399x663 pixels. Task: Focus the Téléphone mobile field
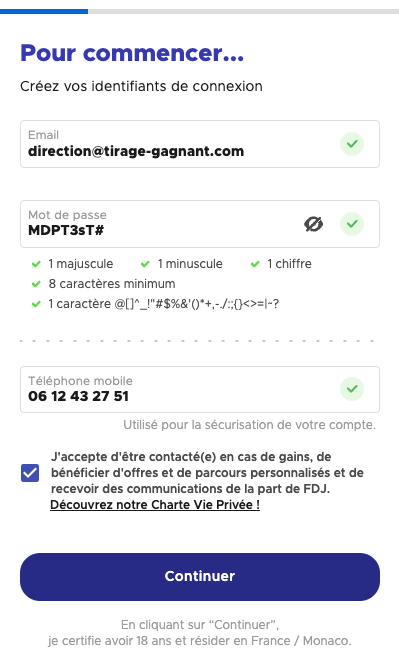coord(200,389)
